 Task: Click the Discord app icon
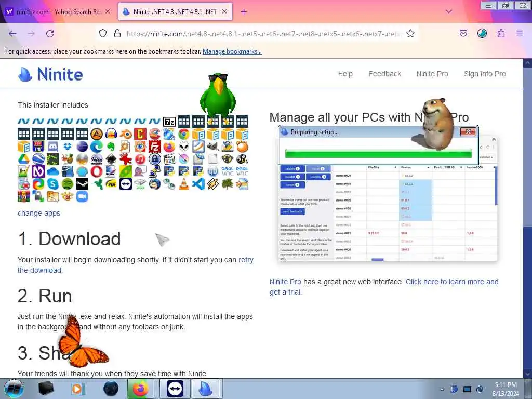click(52, 147)
